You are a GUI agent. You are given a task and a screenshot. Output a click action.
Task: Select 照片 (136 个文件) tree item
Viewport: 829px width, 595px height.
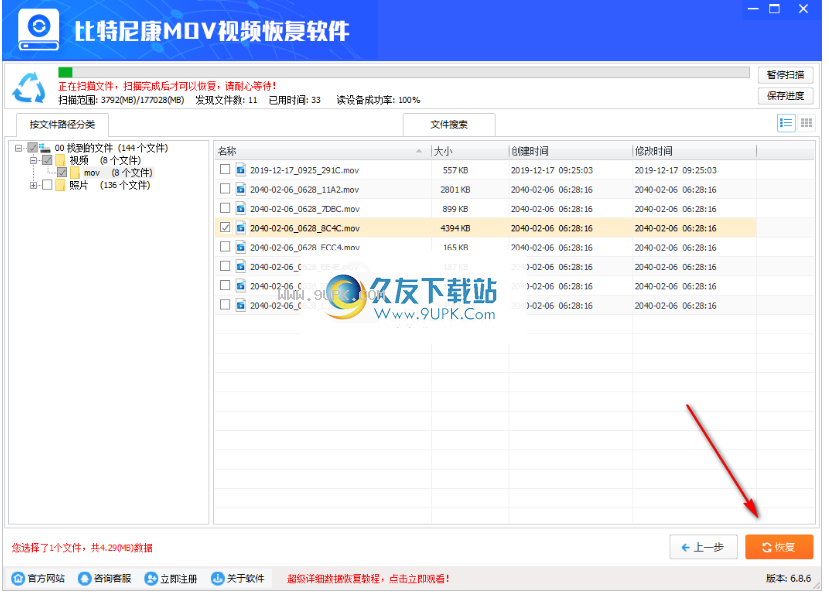click(x=109, y=185)
